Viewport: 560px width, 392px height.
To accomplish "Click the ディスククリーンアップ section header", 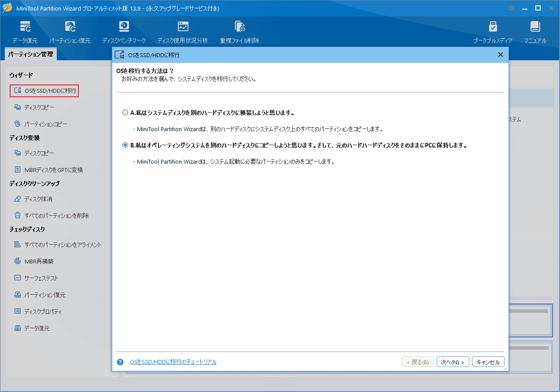I will [x=34, y=183].
